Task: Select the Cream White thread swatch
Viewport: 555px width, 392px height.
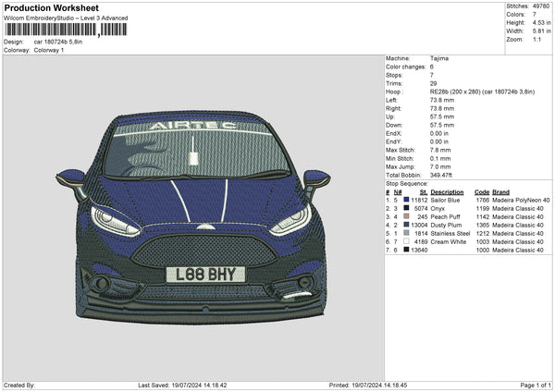Action: (406, 241)
